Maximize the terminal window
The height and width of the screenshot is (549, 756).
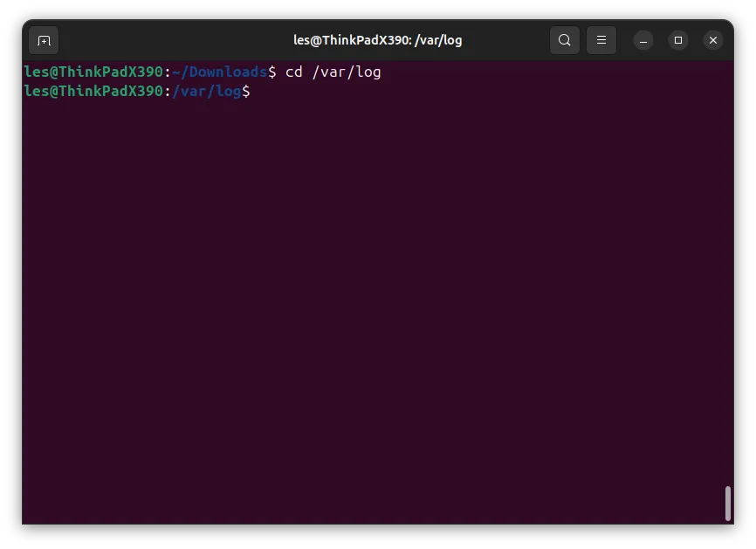[678, 40]
